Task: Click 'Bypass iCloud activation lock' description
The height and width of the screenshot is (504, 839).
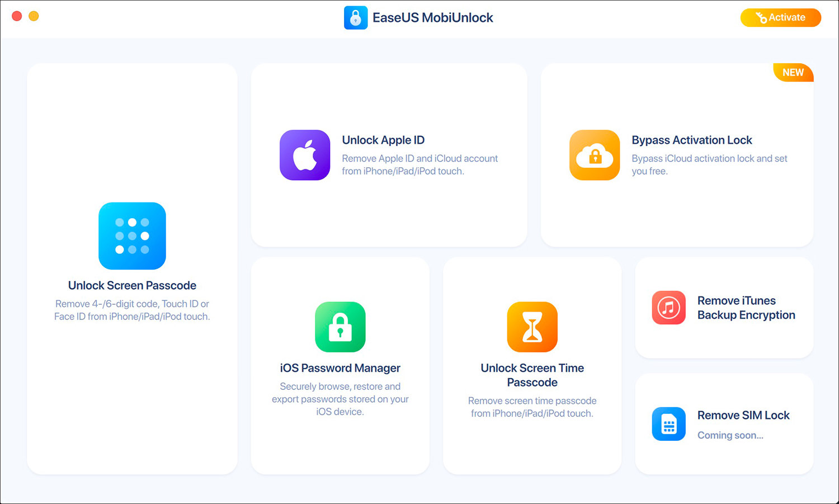Action: point(709,164)
